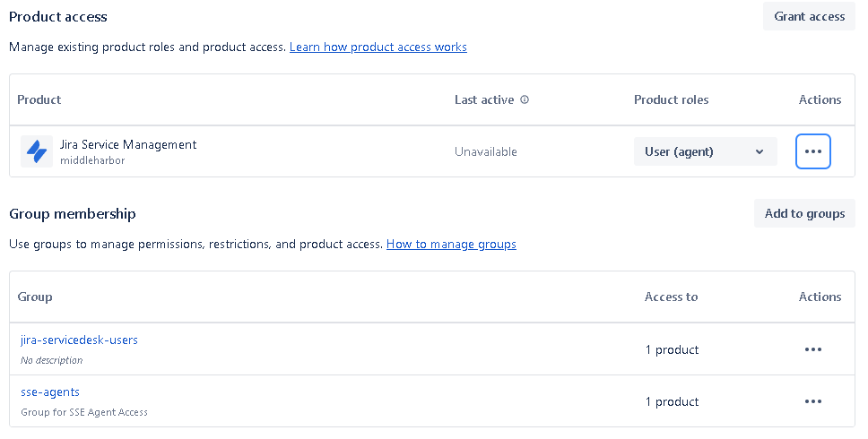Select the Jira Service Management product name
868x439 pixels.
[x=128, y=145]
